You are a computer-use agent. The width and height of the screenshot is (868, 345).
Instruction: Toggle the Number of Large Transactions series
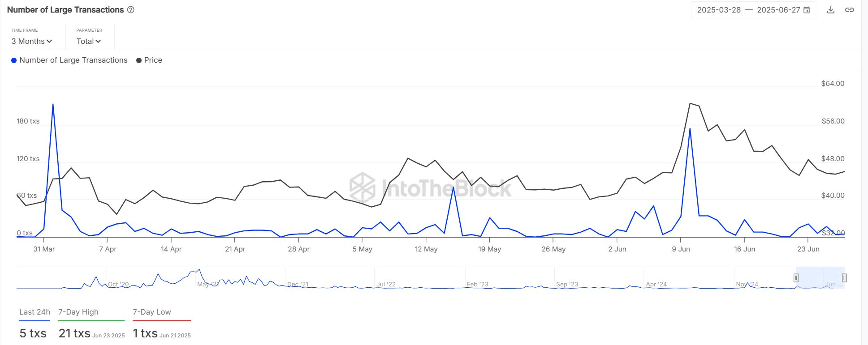[x=69, y=60]
